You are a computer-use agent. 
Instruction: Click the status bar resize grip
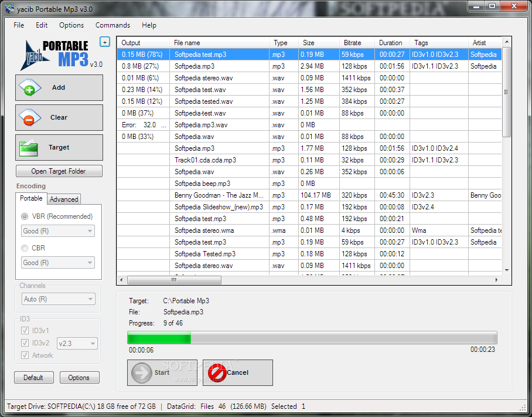click(523, 407)
